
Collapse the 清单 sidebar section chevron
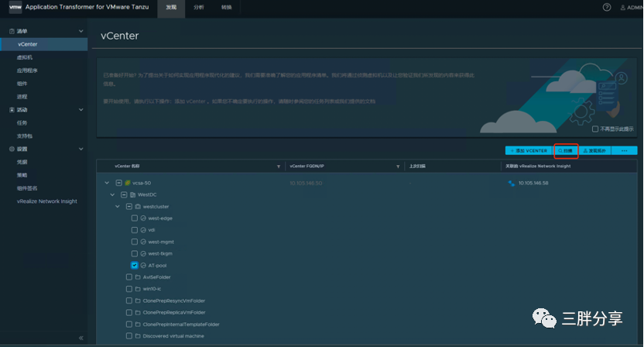coord(81,31)
